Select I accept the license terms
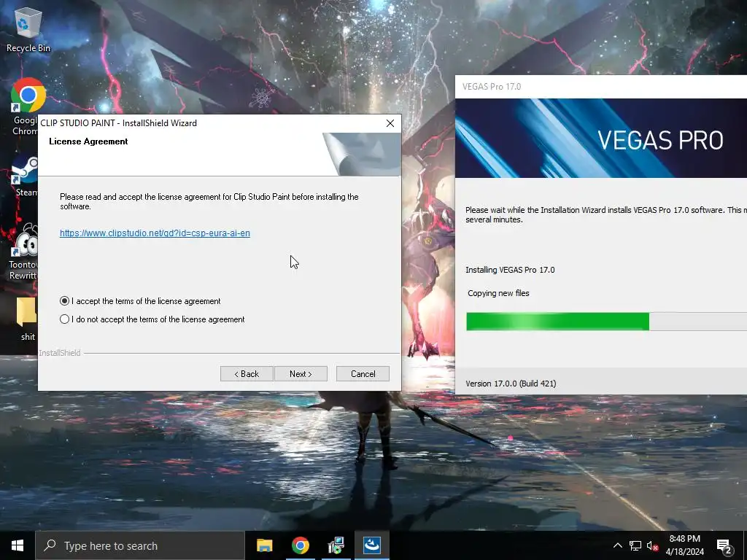This screenshot has width=747, height=560. click(140, 301)
